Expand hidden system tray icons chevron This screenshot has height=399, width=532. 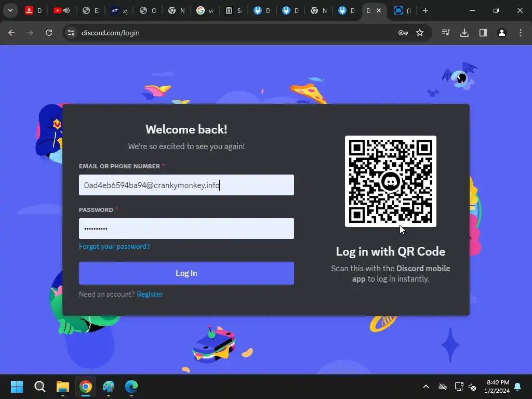(x=426, y=387)
